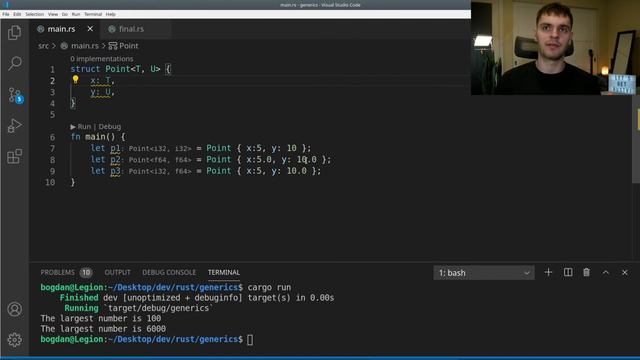Click the main.rs breadcrumb segment
Image resolution: width=640 pixels, height=360 pixels.
click(x=84, y=46)
